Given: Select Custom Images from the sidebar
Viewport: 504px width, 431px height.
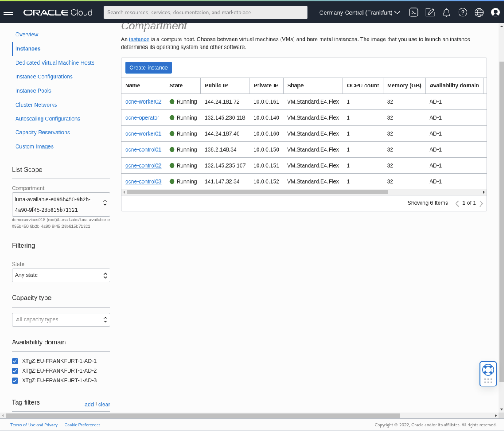Looking at the screenshot, I should point(34,146).
